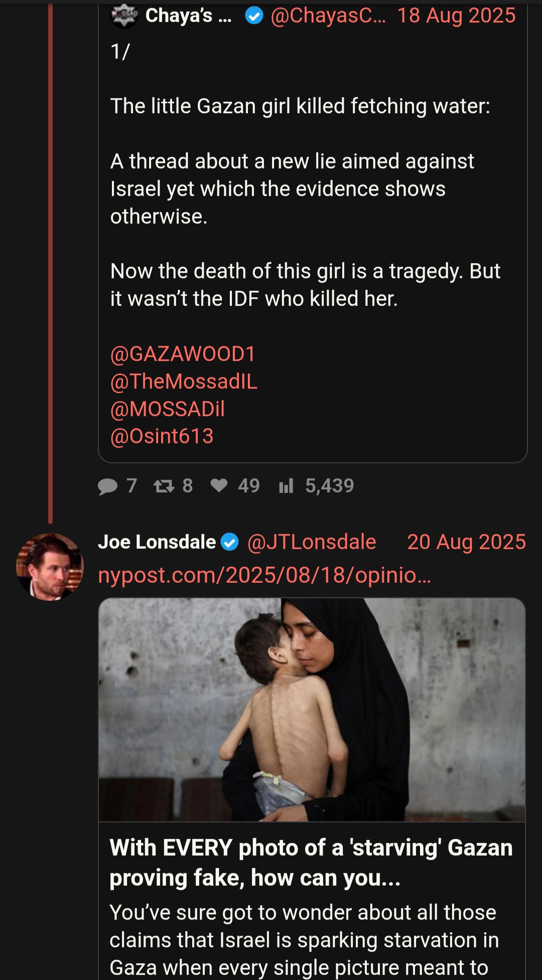Click the @JTLonsdale handle
This screenshot has width=542, height=980.
pyautogui.click(x=312, y=542)
